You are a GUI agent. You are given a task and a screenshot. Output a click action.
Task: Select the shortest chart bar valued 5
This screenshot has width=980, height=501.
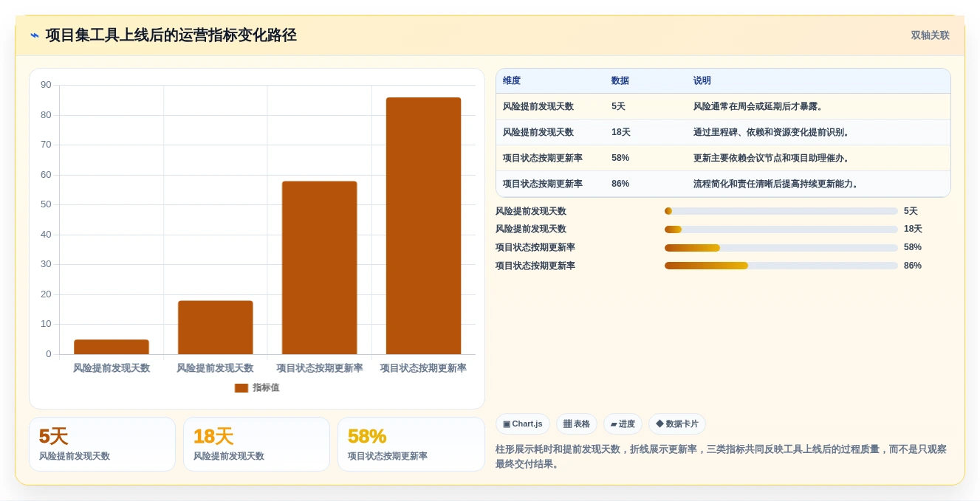(x=112, y=347)
